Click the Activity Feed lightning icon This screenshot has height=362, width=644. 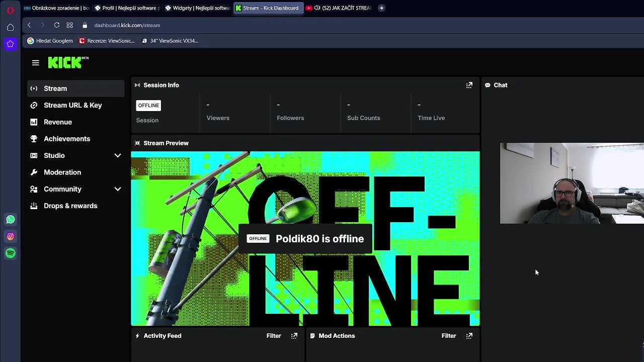point(137,336)
